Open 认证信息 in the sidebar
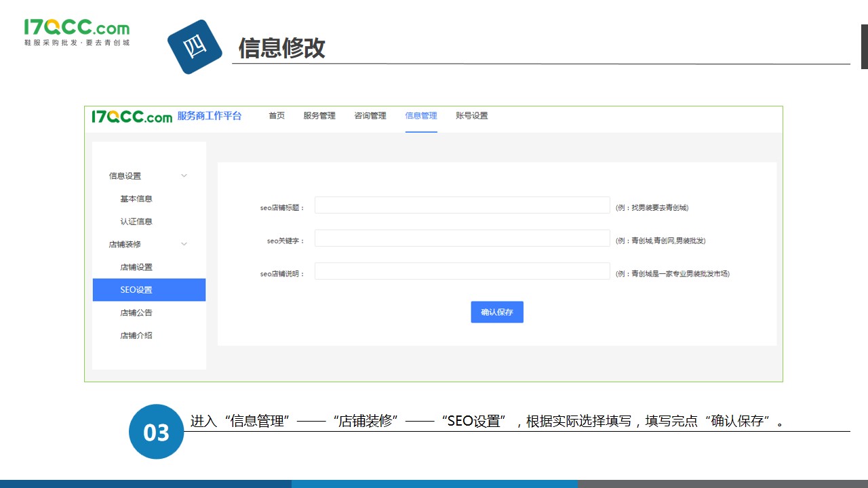 pos(136,222)
